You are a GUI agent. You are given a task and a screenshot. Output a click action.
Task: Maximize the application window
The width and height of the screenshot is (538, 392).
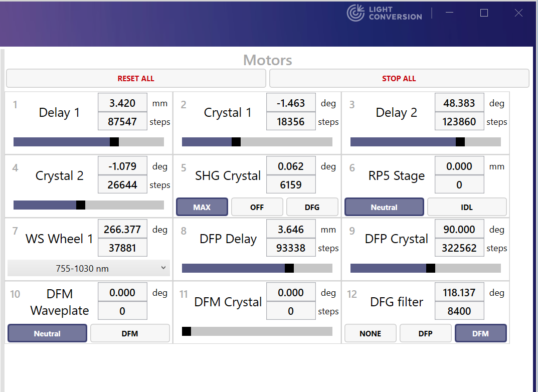click(484, 13)
